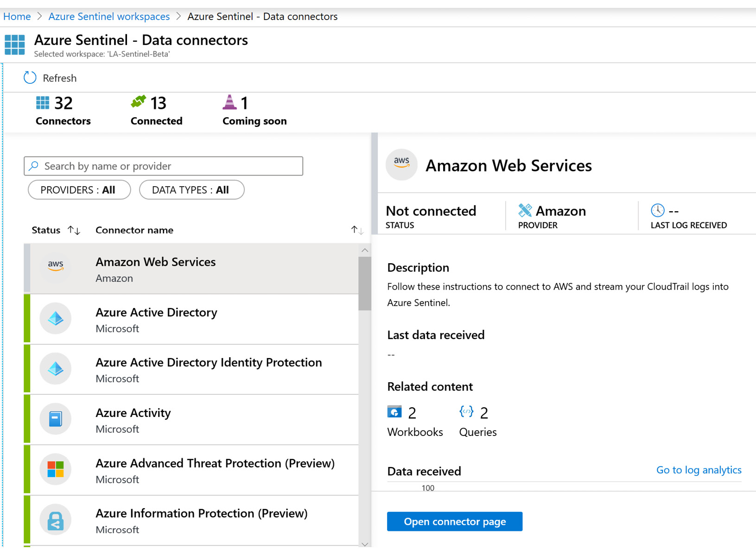Open the DATA TYPES : All filter
This screenshot has width=756, height=555.
(x=192, y=190)
